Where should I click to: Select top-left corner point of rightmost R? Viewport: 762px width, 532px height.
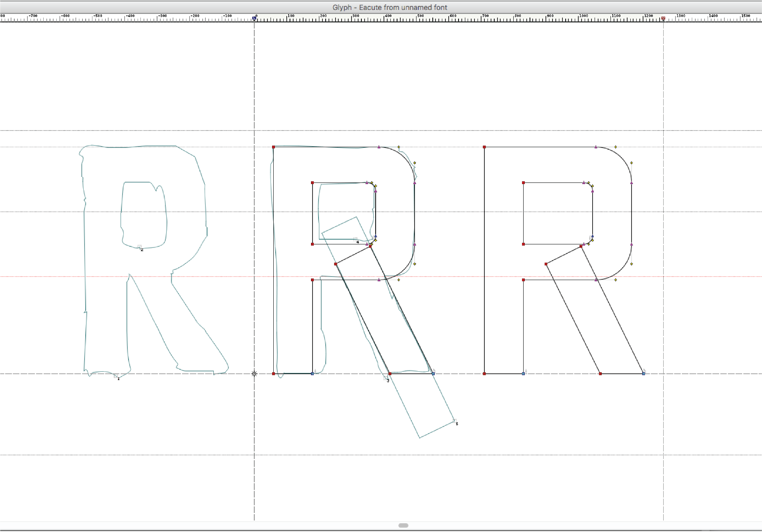click(x=484, y=147)
